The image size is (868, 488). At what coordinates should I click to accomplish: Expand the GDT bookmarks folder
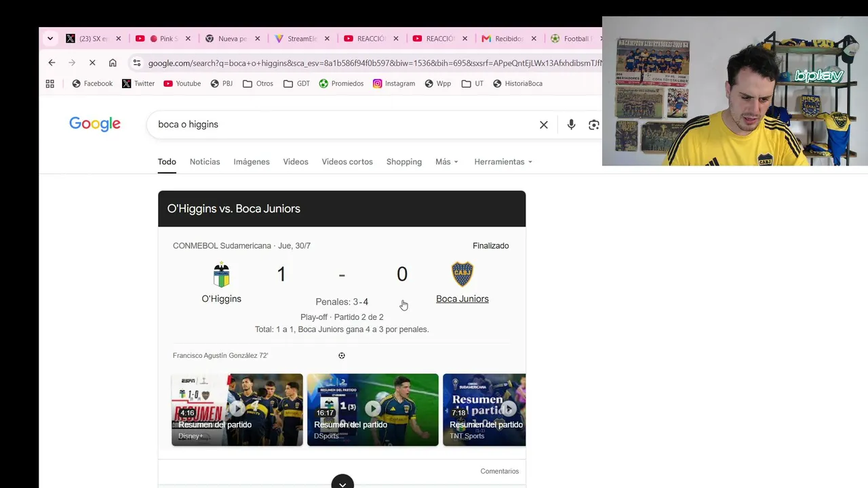coord(296,83)
